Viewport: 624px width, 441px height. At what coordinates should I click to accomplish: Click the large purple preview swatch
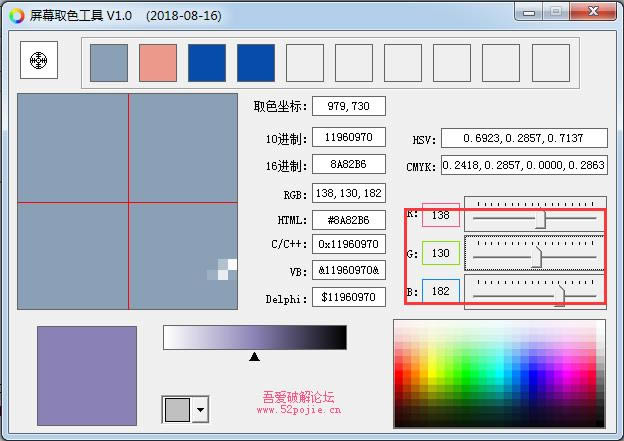click(87, 376)
